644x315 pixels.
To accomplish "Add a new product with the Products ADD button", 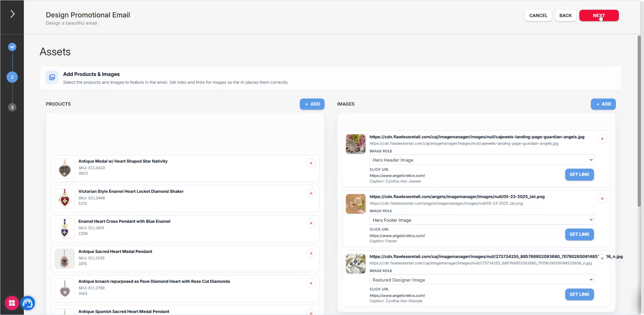I will 312,104.
